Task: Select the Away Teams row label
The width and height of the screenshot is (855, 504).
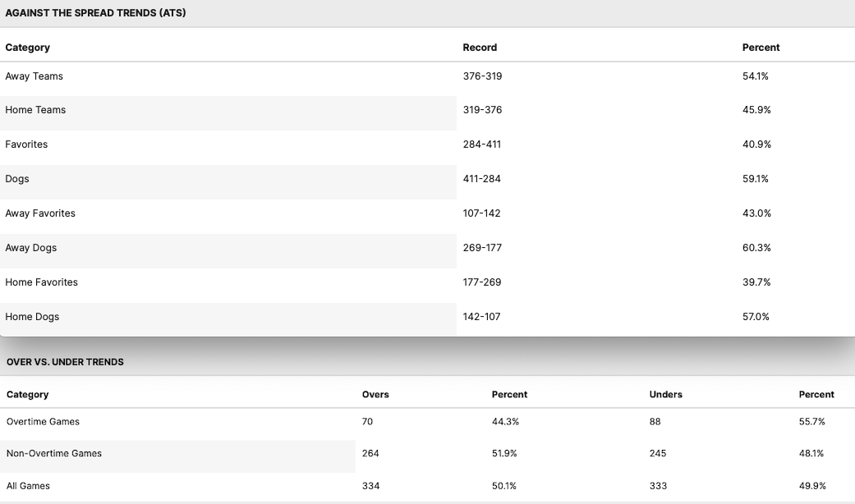Action: 34,76
